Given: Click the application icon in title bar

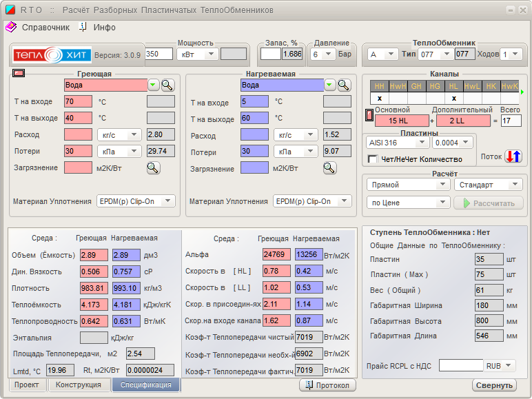Looking at the screenshot, I should pyautogui.click(x=10, y=10).
